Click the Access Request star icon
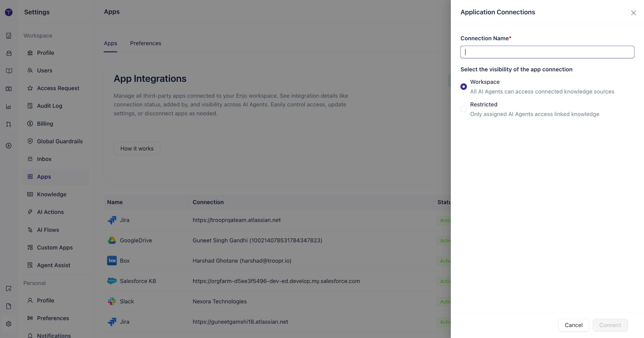The height and width of the screenshot is (338, 644). 30,88
